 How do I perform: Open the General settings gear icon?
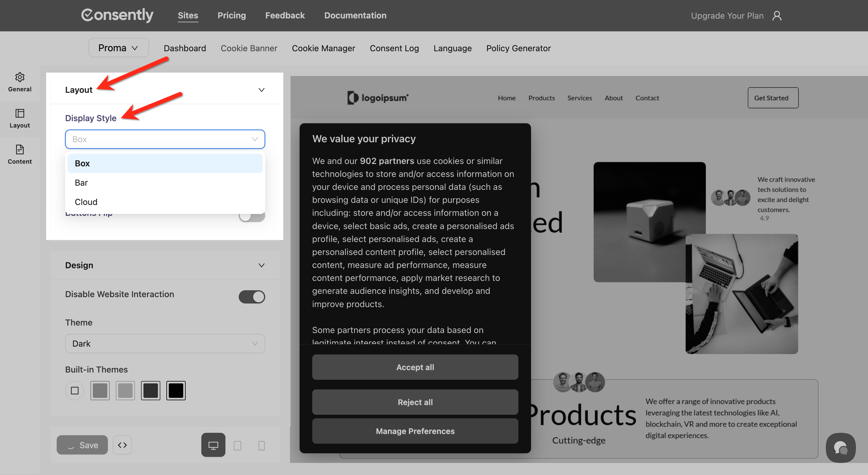tap(20, 77)
